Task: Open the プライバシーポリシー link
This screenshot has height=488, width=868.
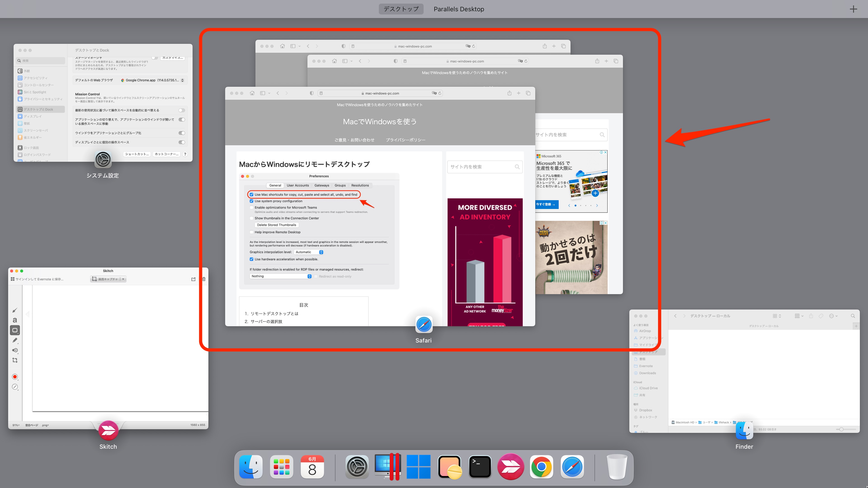Action: click(x=405, y=140)
